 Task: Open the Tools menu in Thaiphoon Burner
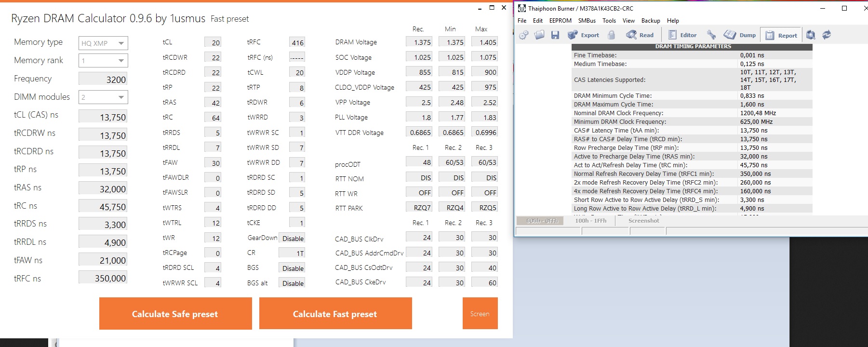coord(609,21)
